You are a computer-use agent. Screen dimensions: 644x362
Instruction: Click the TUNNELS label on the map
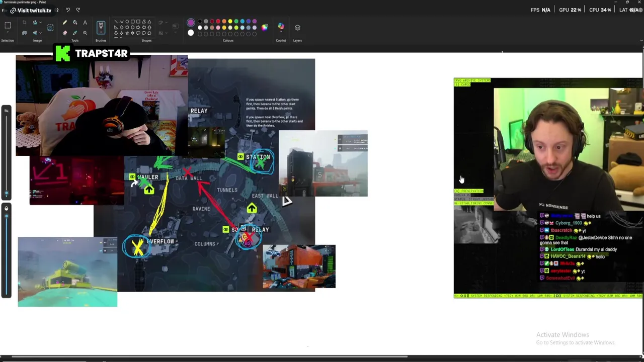(x=227, y=190)
